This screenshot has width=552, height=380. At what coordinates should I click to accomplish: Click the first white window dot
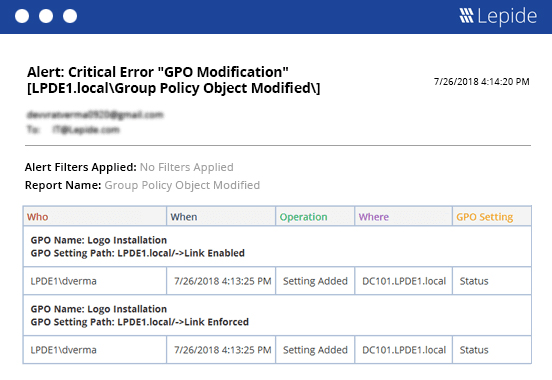[22, 16]
